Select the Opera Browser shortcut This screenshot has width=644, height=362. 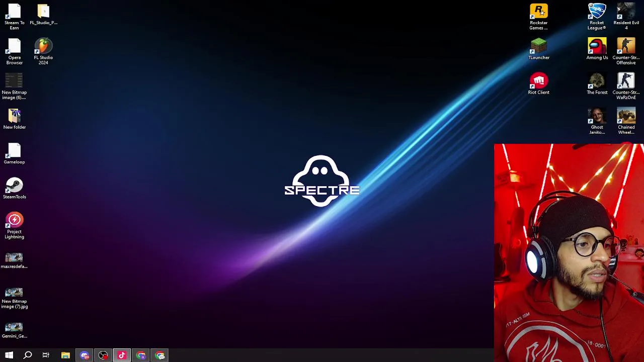14,51
